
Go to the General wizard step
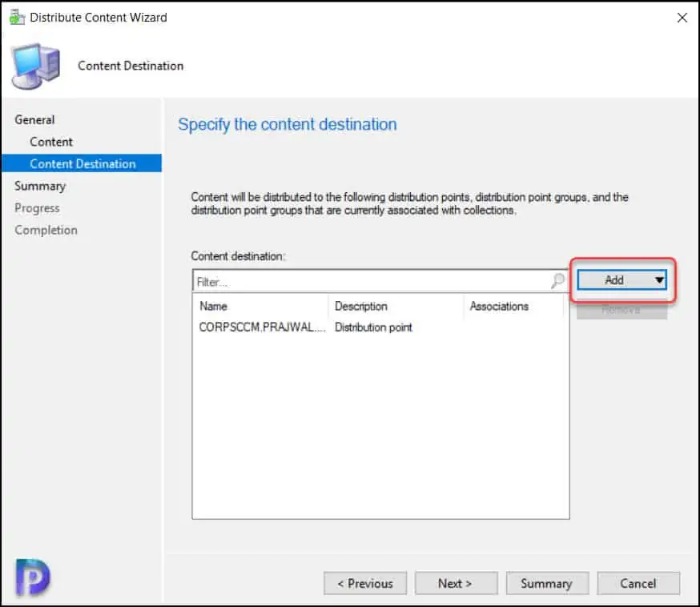tap(34, 119)
